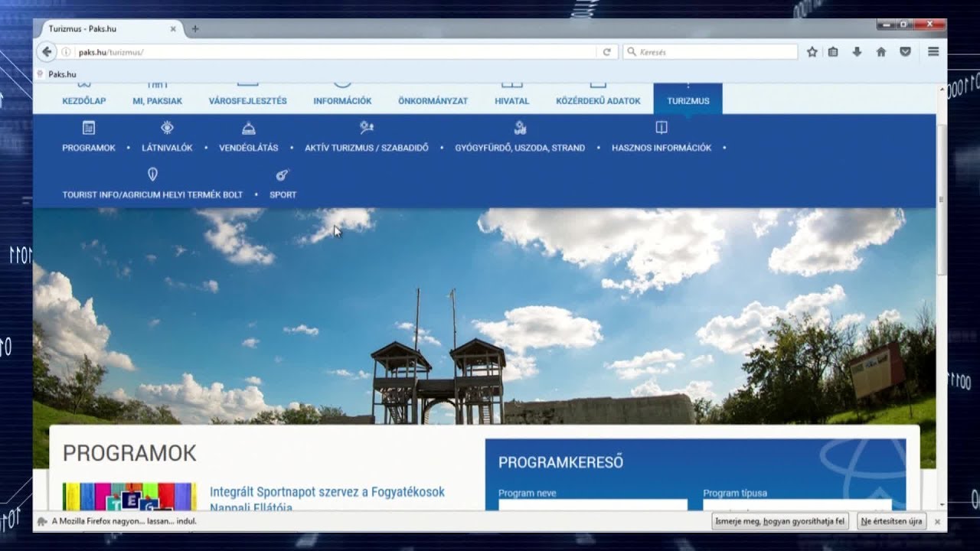Open a new tab with the plus button
This screenshot has width=980, height=551.
point(195,29)
